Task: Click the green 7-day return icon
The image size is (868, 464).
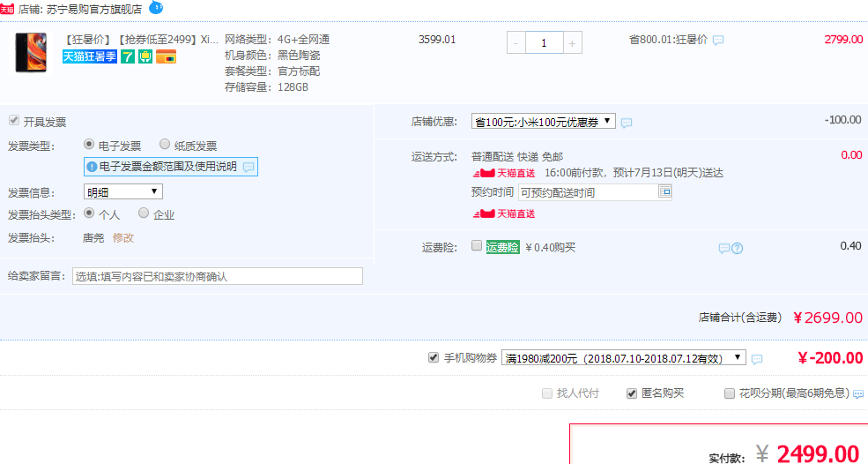Action: (128, 56)
